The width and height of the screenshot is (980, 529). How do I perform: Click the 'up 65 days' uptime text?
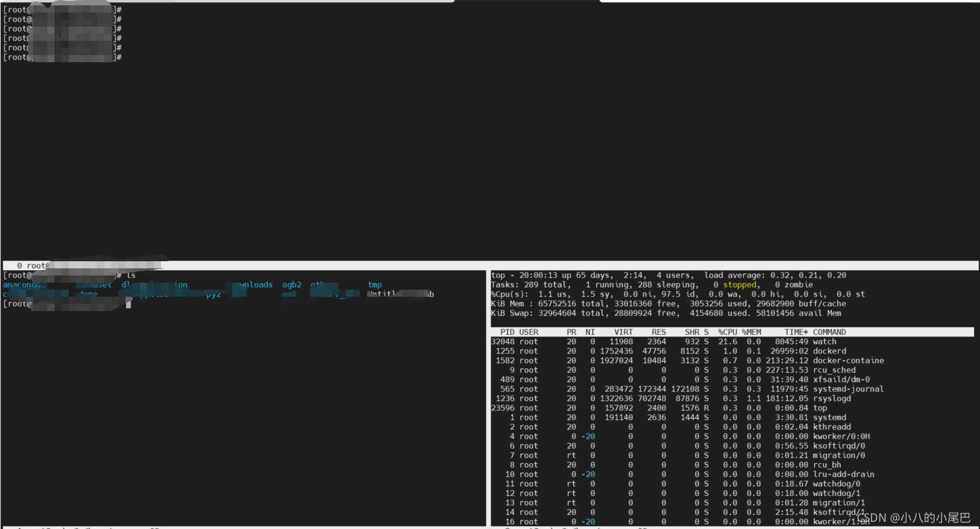[586, 275]
